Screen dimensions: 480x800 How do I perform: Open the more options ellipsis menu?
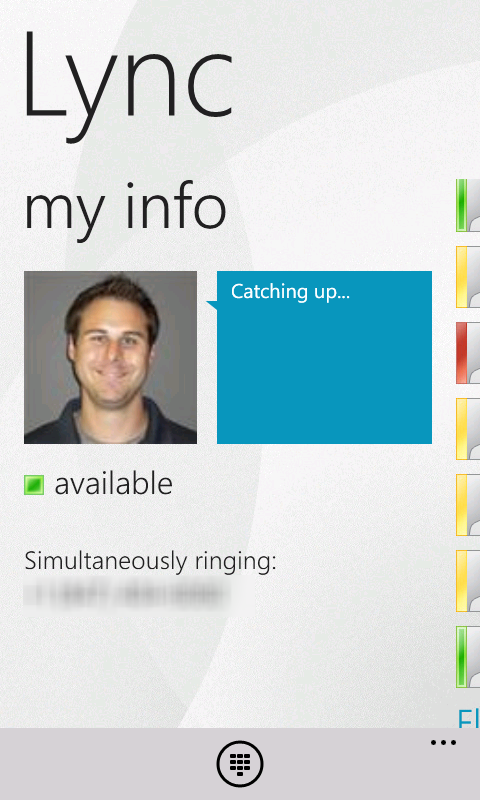coord(443,743)
